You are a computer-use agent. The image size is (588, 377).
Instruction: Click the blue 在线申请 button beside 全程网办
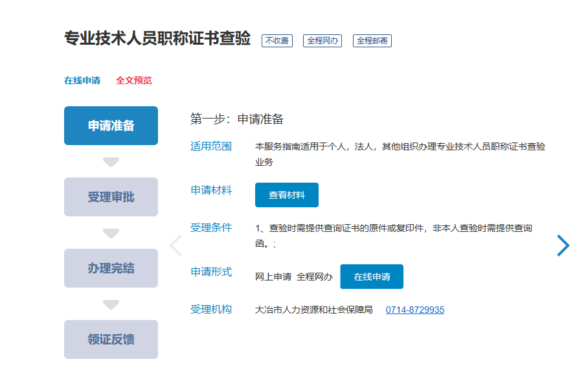(372, 277)
